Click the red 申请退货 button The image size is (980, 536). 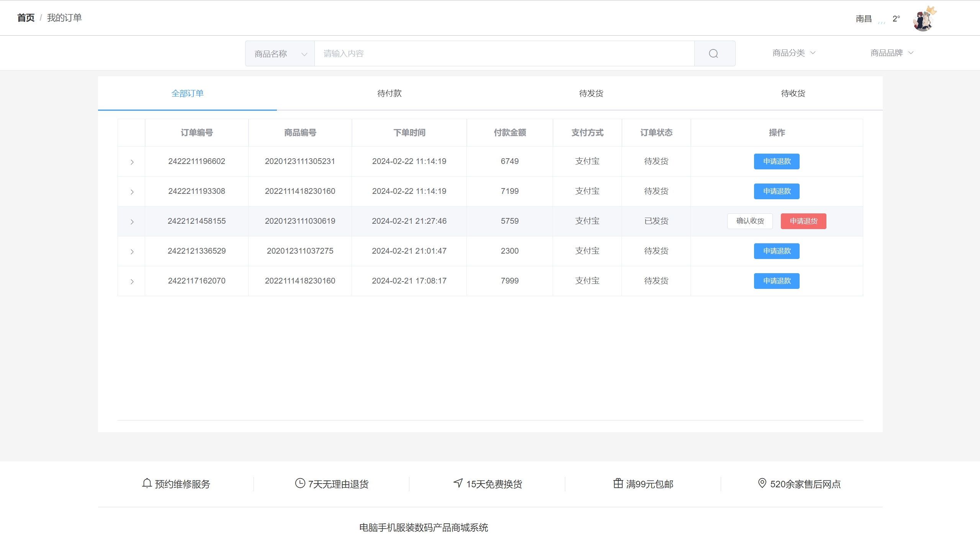[x=803, y=221]
